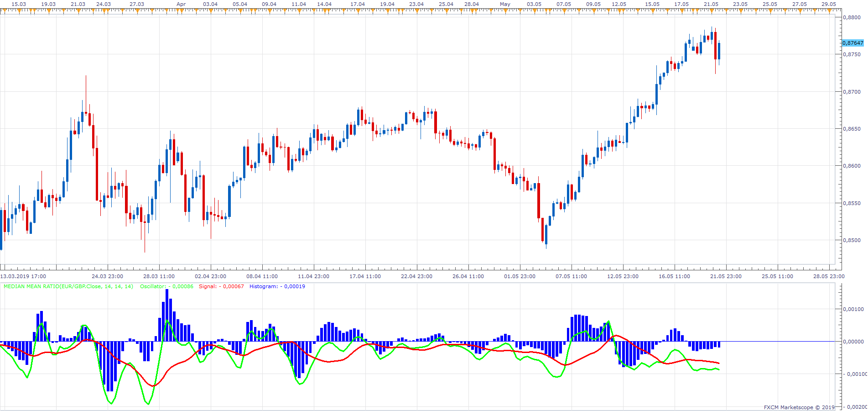Click the 0,8750 price axis label
868x411 pixels.
click(852, 54)
